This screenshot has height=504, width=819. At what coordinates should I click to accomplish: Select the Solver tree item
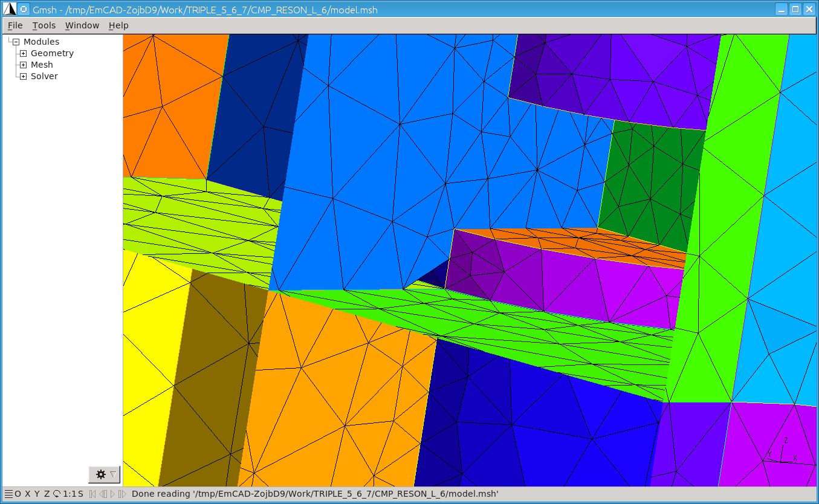click(44, 76)
